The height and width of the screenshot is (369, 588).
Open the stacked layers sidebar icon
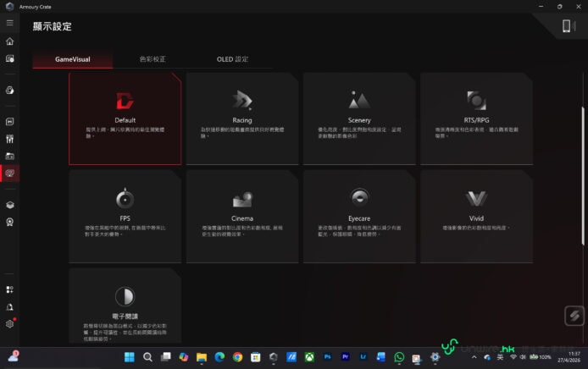click(x=10, y=205)
